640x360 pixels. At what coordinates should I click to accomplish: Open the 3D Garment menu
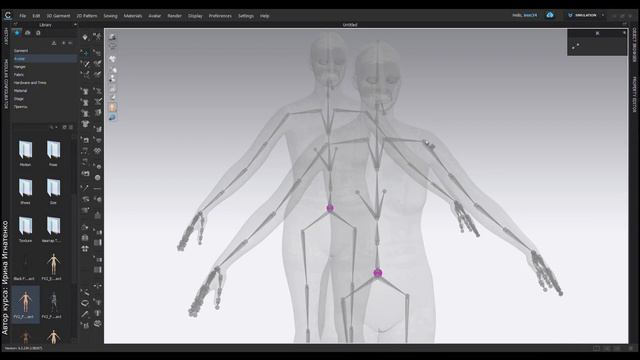[x=58, y=16]
